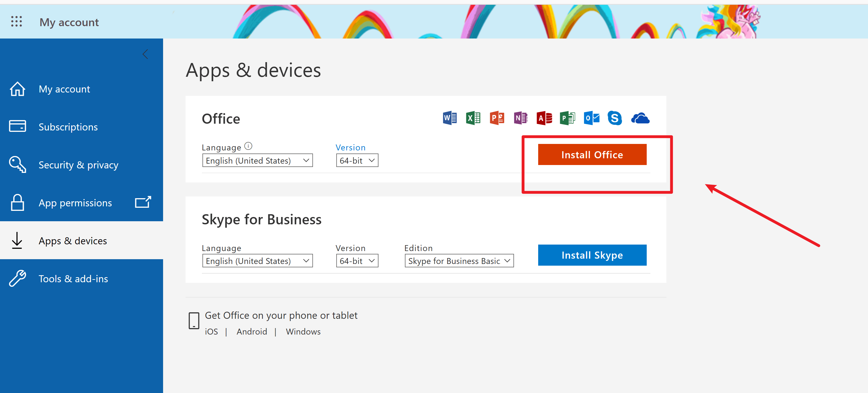The image size is (868, 393).
Task: Open Office Language dropdown English (United States)
Action: pos(258,160)
